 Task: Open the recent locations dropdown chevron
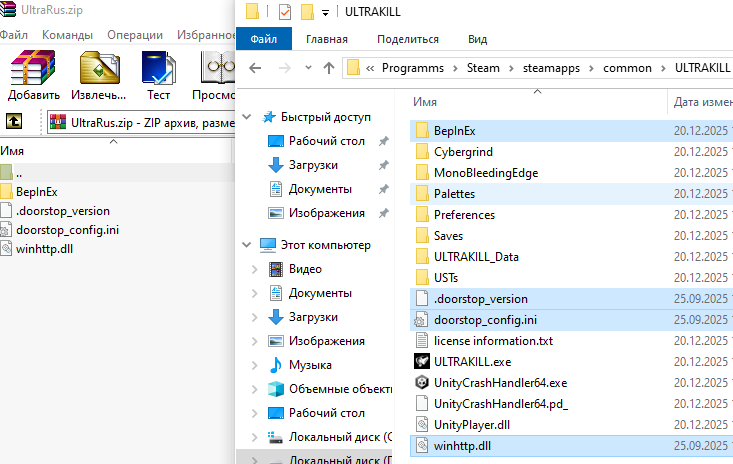308,68
